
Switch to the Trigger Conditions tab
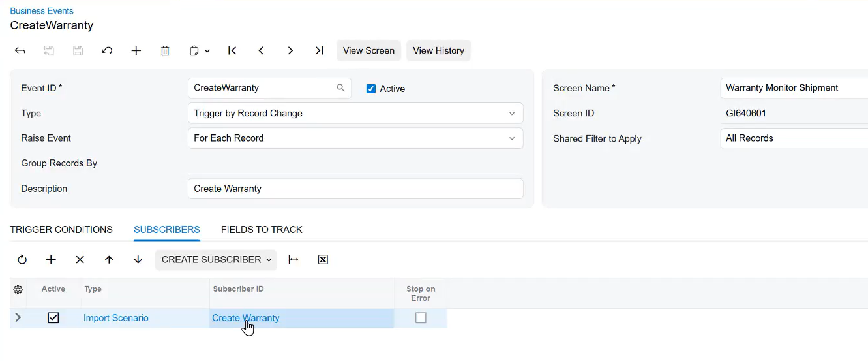click(61, 230)
